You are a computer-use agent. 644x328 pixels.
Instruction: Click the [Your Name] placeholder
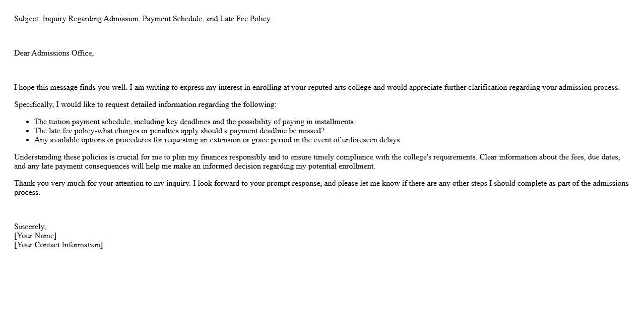pos(35,236)
